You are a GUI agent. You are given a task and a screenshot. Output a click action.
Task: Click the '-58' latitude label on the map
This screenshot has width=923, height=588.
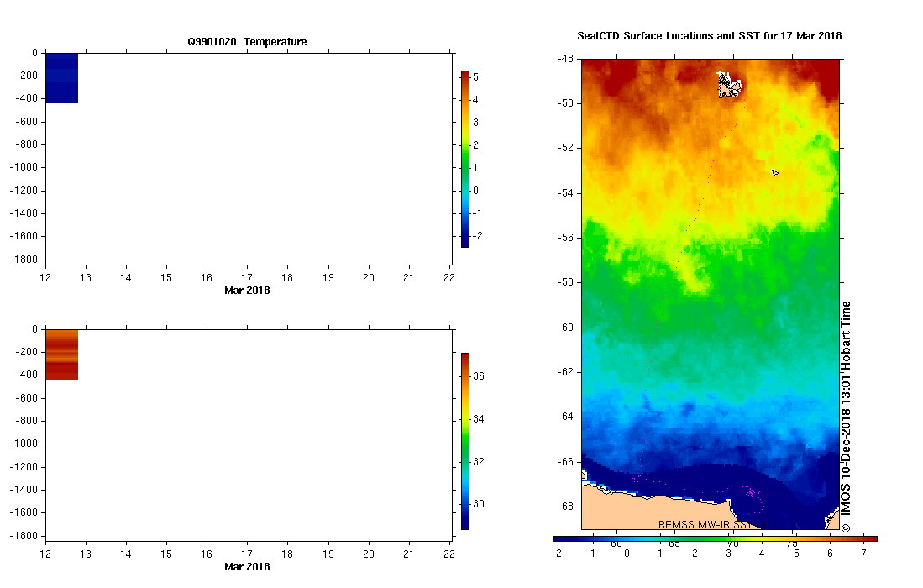[565, 282]
